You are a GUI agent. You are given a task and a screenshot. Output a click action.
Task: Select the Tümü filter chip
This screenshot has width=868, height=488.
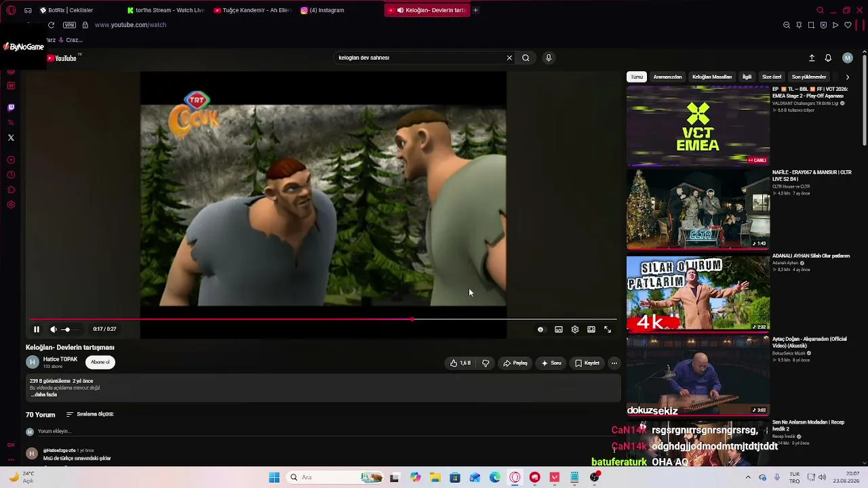click(637, 77)
